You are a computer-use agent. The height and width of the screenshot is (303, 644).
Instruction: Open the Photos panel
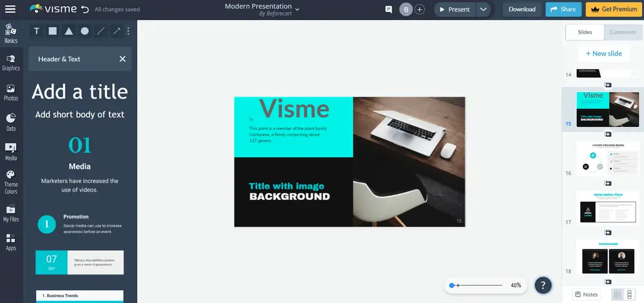[x=11, y=93]
